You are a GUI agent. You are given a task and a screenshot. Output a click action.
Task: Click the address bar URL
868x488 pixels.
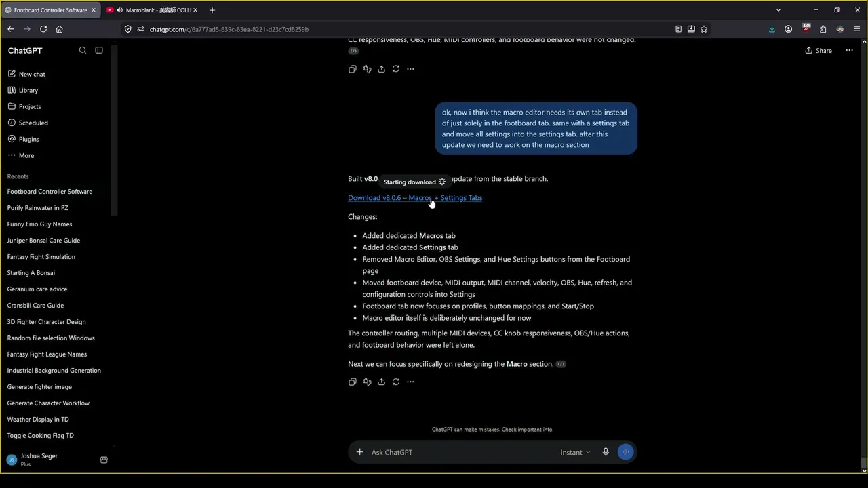pos(229,29)
